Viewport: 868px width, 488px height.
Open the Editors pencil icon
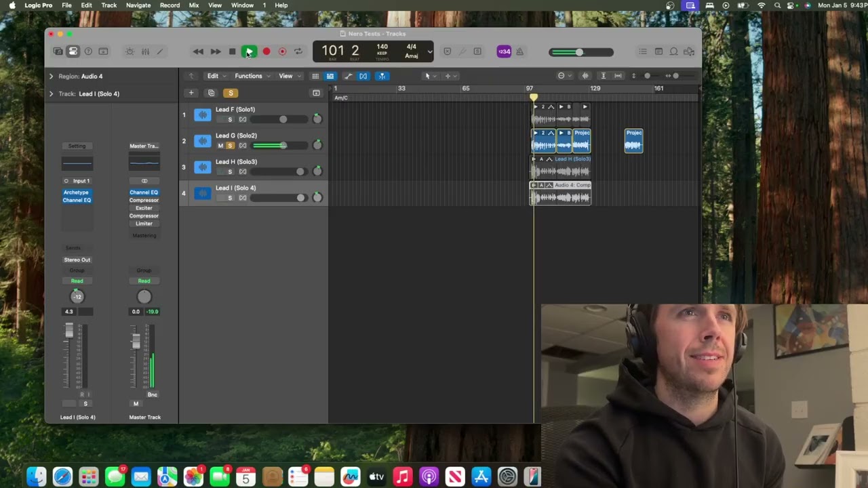pos(160,52)
